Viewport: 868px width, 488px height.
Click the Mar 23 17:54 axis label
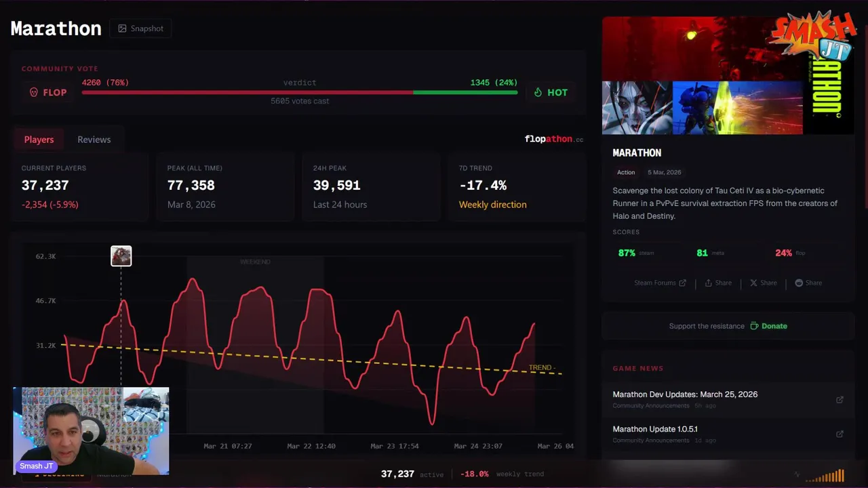(395, 446)
